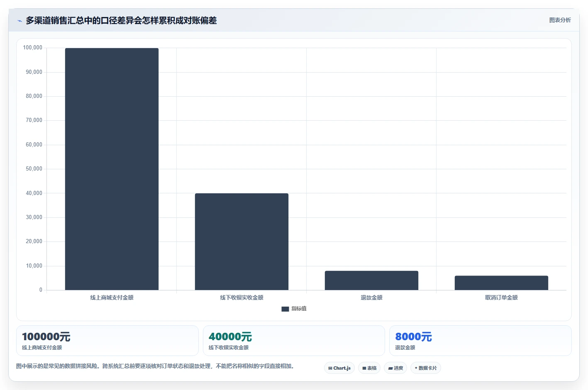Image resolution: width=588 pixels, height=390 pixels.
Task: Open the 8000元 stat card
Action: click(481, 341)
